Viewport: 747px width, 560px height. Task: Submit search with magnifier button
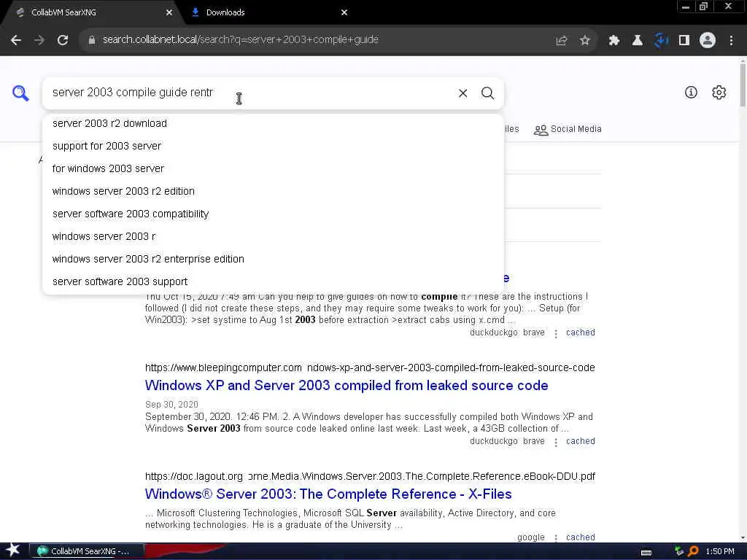point(487,93)
